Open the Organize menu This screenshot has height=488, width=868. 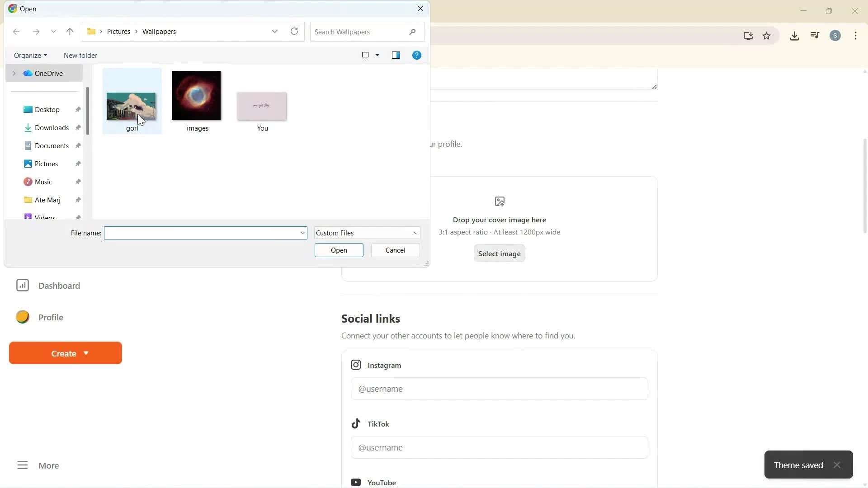30,55
